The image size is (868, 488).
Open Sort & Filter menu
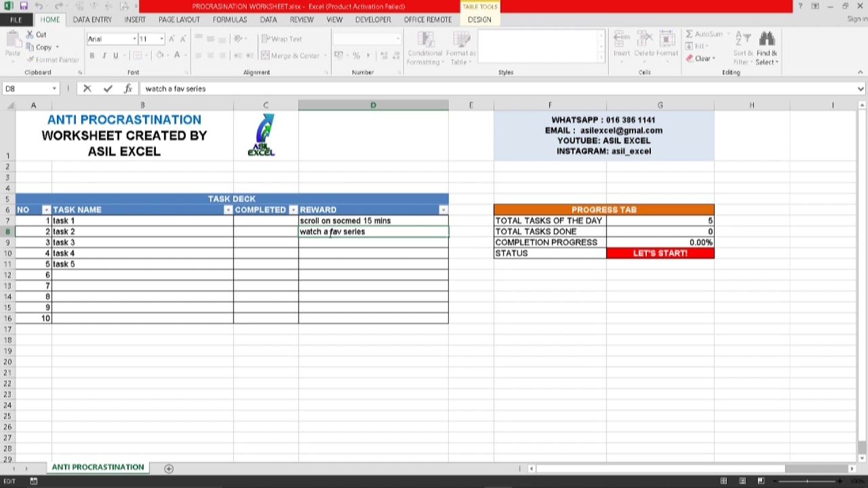743,48
